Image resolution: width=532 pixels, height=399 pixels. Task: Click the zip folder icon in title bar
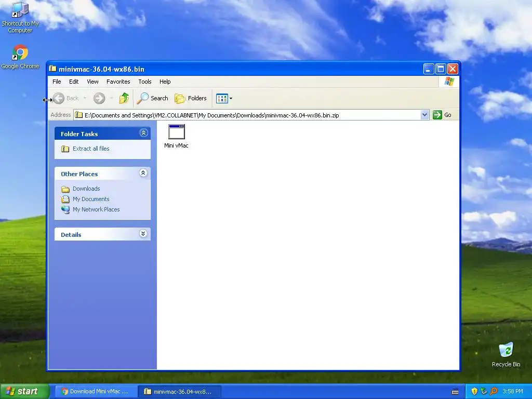click(52, 69)
